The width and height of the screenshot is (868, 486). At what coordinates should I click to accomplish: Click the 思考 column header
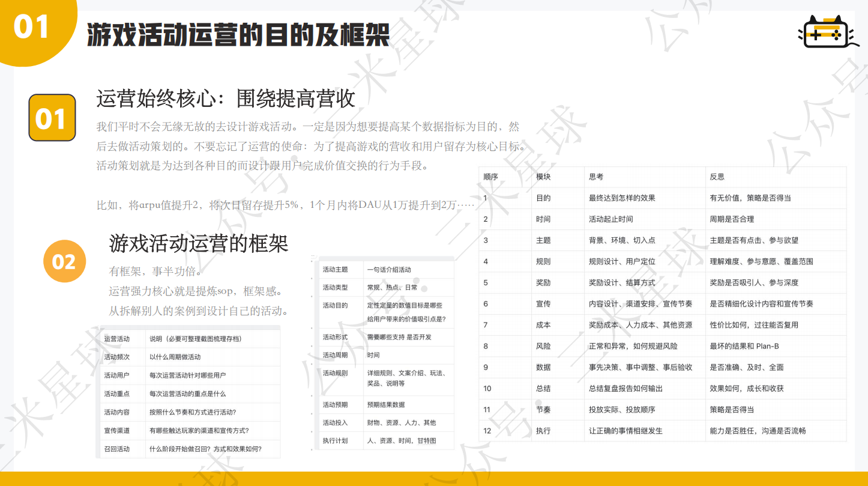596,177
